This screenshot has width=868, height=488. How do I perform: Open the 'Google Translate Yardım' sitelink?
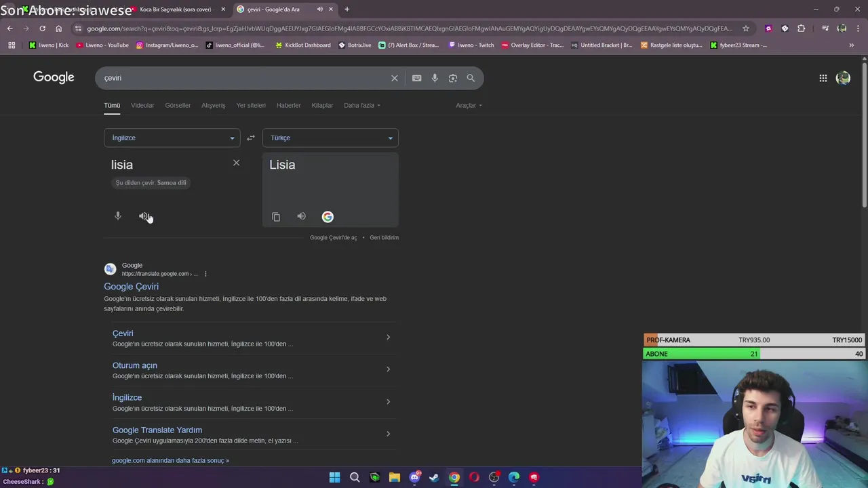pos(157,430)
